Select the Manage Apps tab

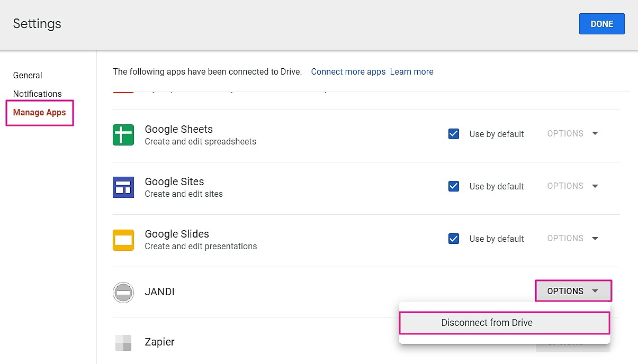click(40, 113)
